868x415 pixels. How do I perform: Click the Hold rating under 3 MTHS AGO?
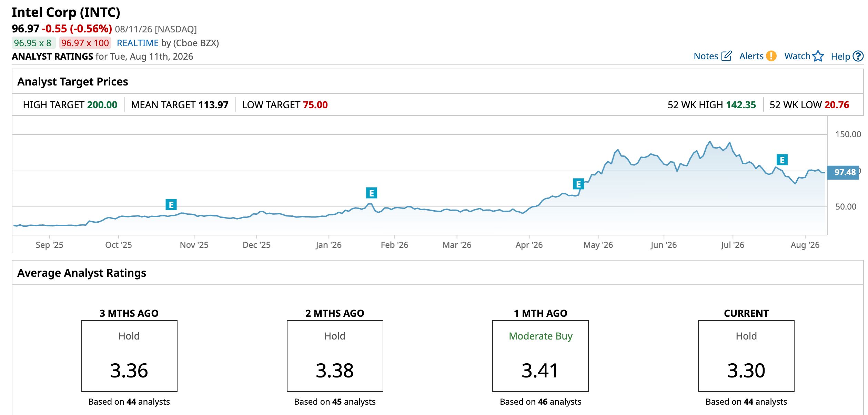pyautogui.click(x=129, y=336)
